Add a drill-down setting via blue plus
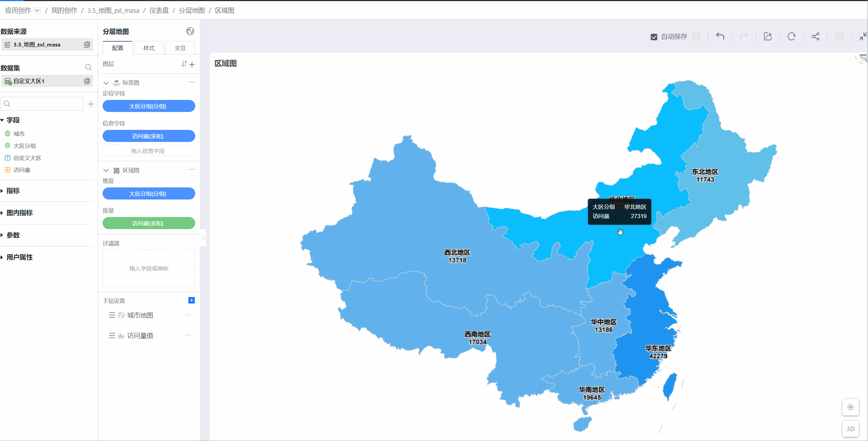This screenshot has width=868, height=441. pyautogui.click(x=191, y=300)
